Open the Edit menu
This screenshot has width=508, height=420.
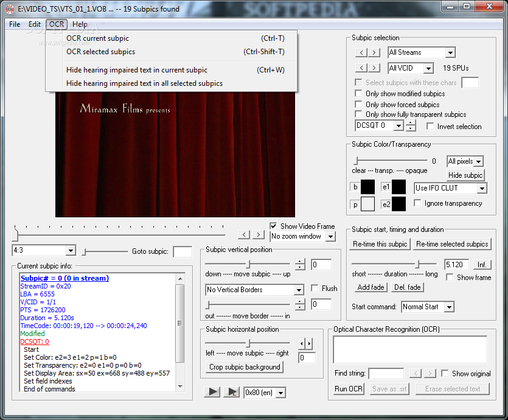34,24
